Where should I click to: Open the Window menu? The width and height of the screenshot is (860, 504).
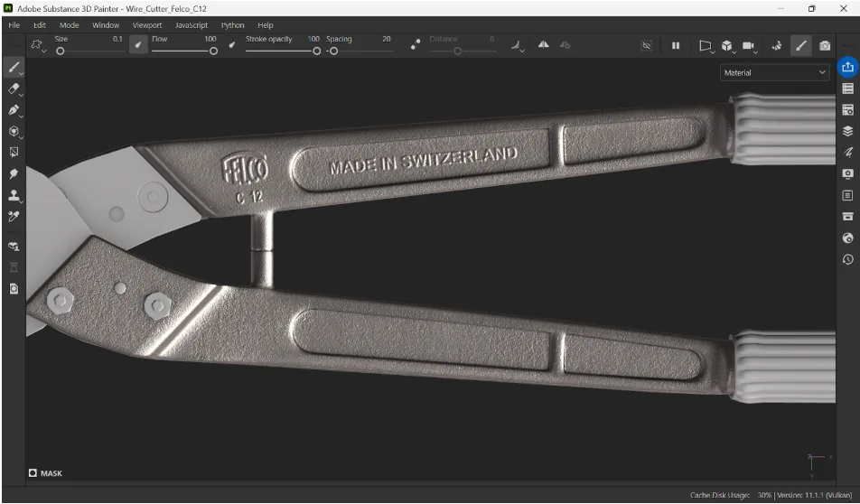click(x=106, y=25)
